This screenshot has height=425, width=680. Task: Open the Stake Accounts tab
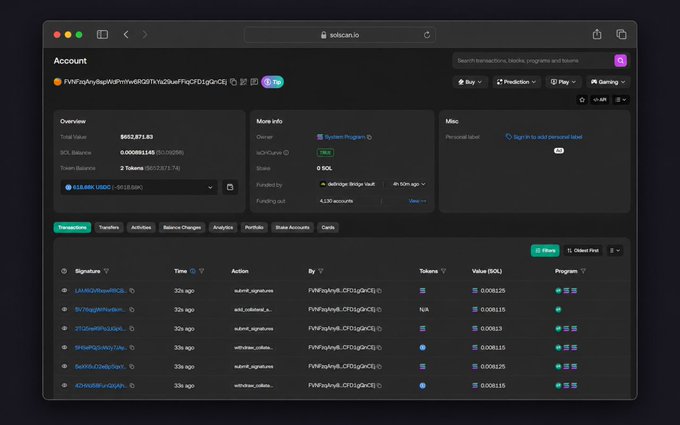[292, 228]
